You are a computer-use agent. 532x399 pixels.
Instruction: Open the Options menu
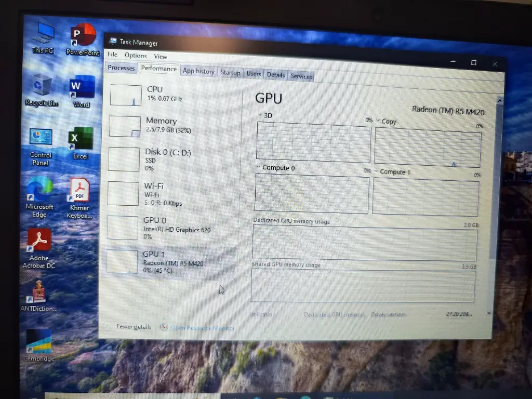coord(136,55)
